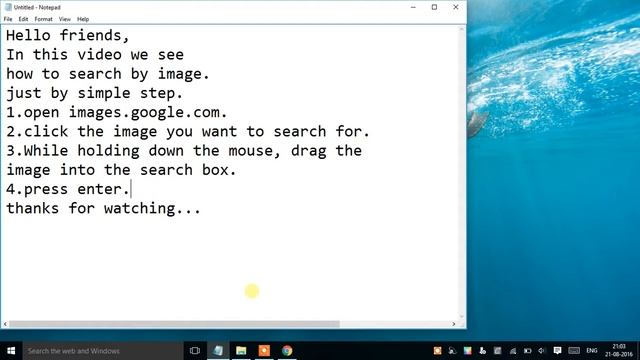Open the Windows Start menu
Image resolution: width=640 pixels, height=360 pixels.
coord(11,351)
